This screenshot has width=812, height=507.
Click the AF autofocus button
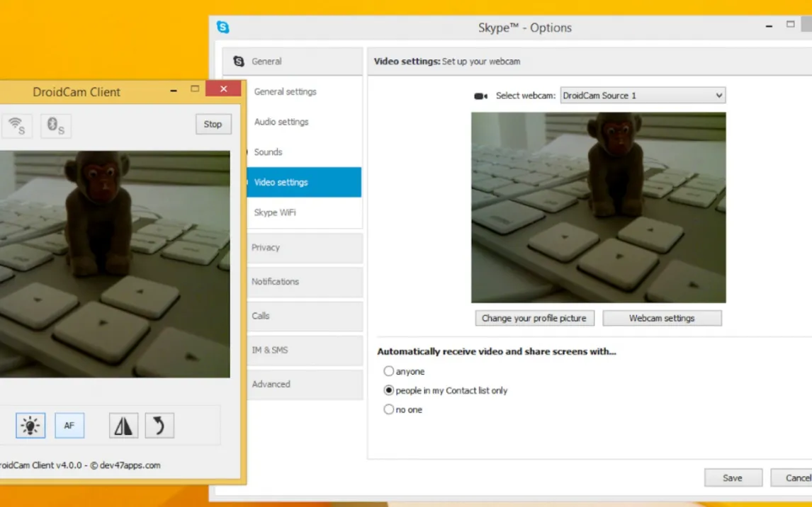69,426
